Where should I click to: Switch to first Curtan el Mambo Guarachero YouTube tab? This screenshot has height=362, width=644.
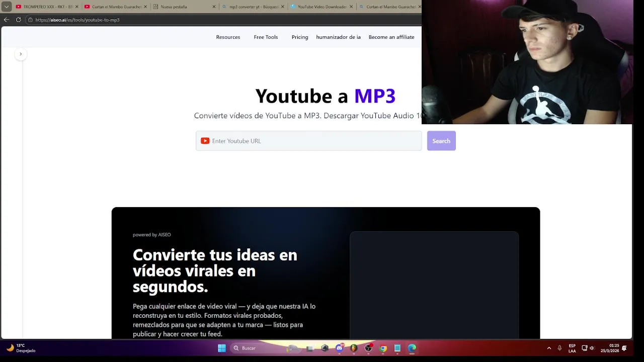point(116,7)
